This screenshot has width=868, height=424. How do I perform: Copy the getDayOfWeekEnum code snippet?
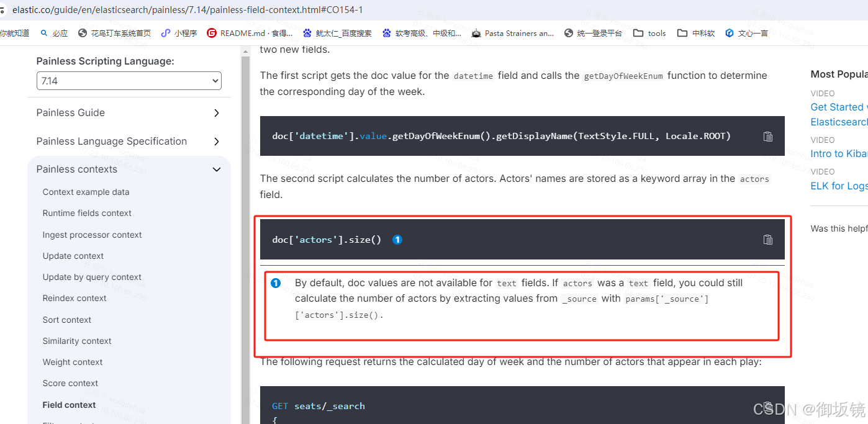[768, 137]
